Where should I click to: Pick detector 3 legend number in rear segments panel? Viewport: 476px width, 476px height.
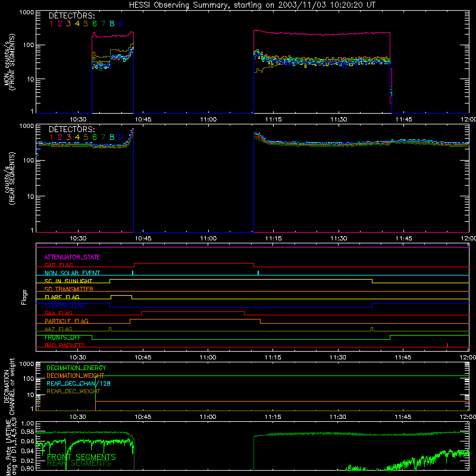pyautogui.click(x=68, y=137)
